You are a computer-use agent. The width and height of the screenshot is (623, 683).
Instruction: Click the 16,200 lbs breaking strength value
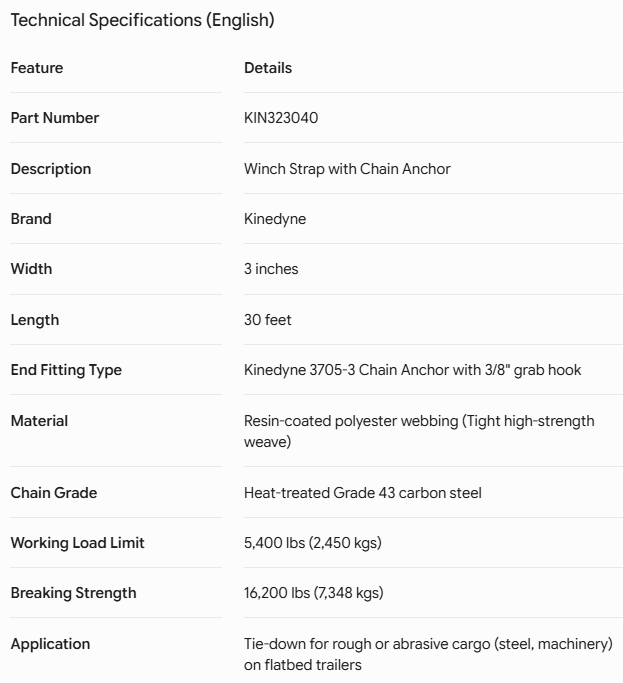pyautogui.click(x=314, y=593)
